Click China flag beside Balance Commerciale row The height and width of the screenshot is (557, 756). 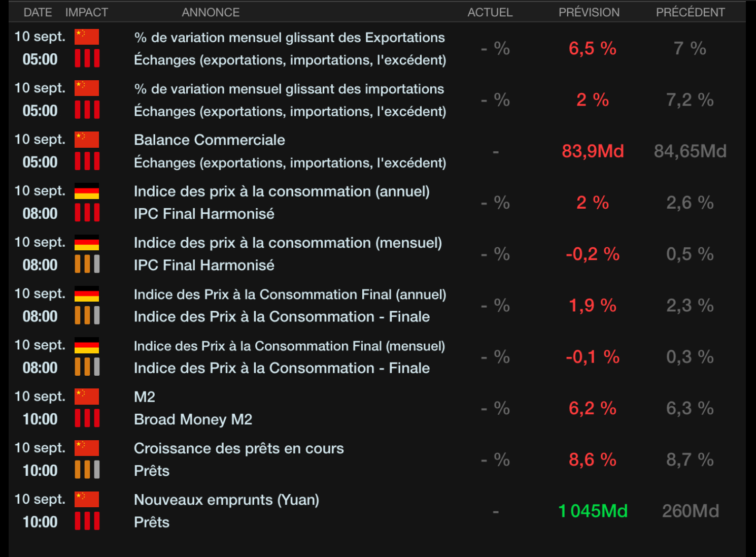[x=87, y=140]
